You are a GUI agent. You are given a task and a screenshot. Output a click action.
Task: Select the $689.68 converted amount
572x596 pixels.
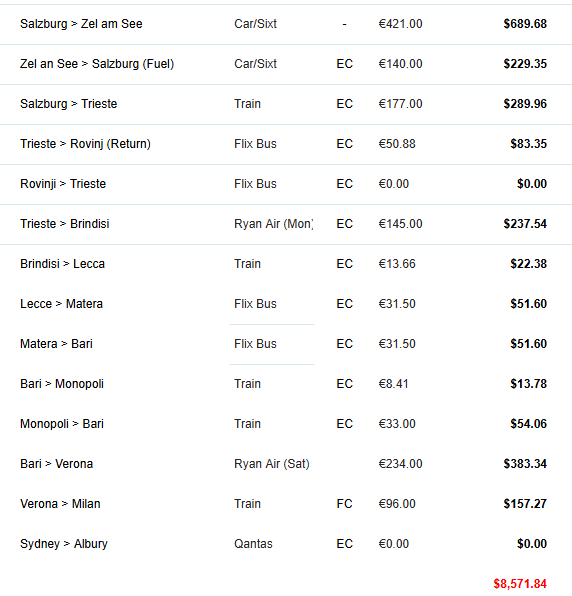point(525,24)
